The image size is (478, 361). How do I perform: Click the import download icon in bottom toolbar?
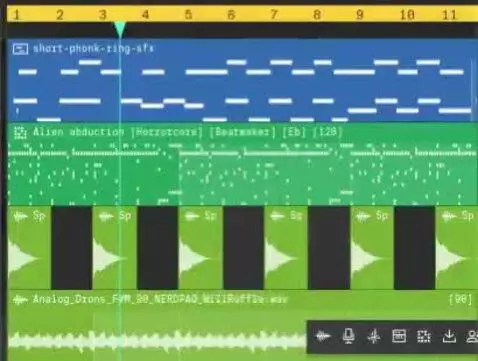coord(449,336)
